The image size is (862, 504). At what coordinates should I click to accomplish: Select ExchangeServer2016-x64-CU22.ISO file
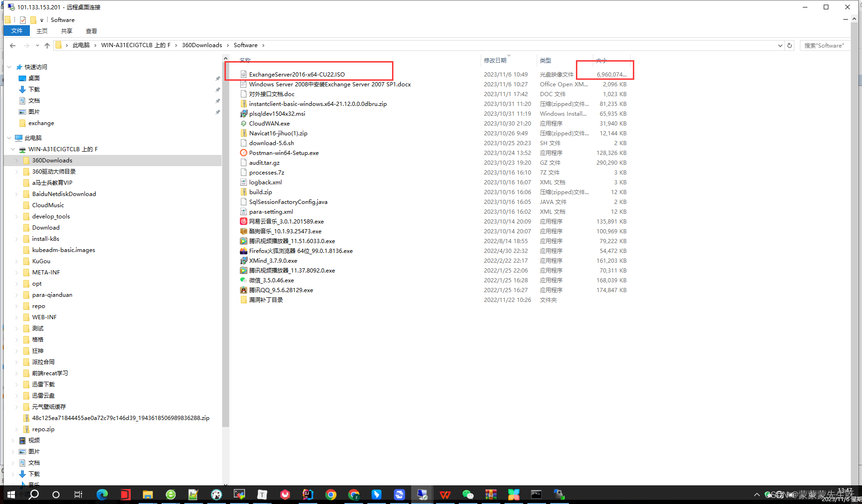[297, 74]
